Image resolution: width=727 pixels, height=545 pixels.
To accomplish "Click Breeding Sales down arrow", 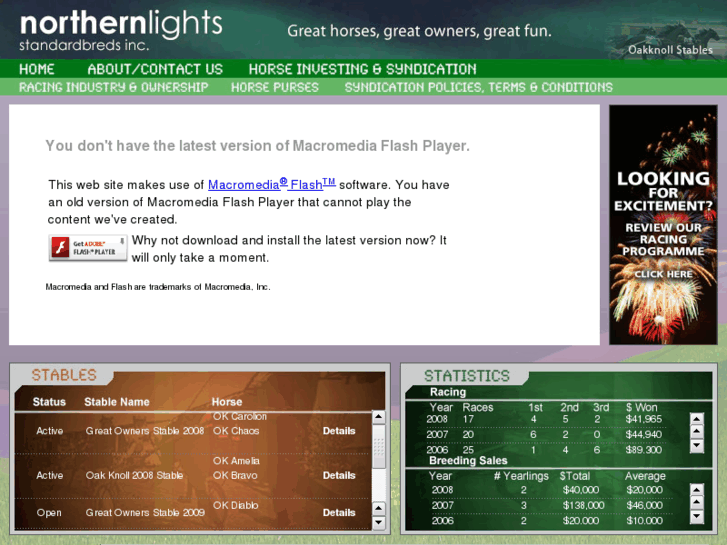I will pyautogui.click(x=697, y=516).
